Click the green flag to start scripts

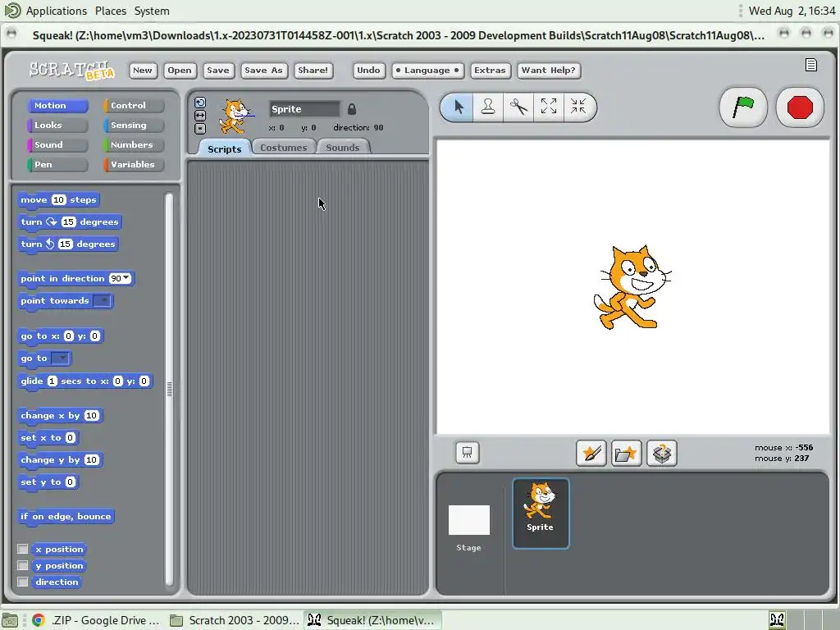pyautogui.click(x=743, y=107)
